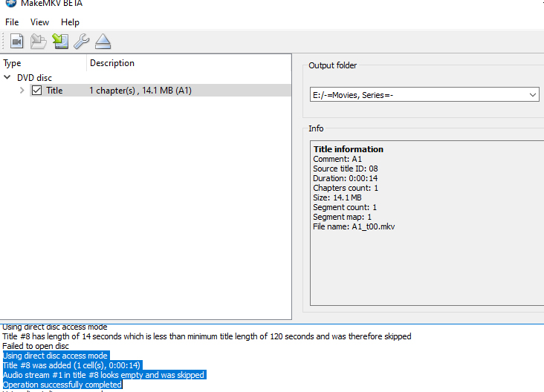The height and width of the screenshot is (392, 544).
Task: Open the View menu
Action: pyautogui.click(x=39, y=22)
